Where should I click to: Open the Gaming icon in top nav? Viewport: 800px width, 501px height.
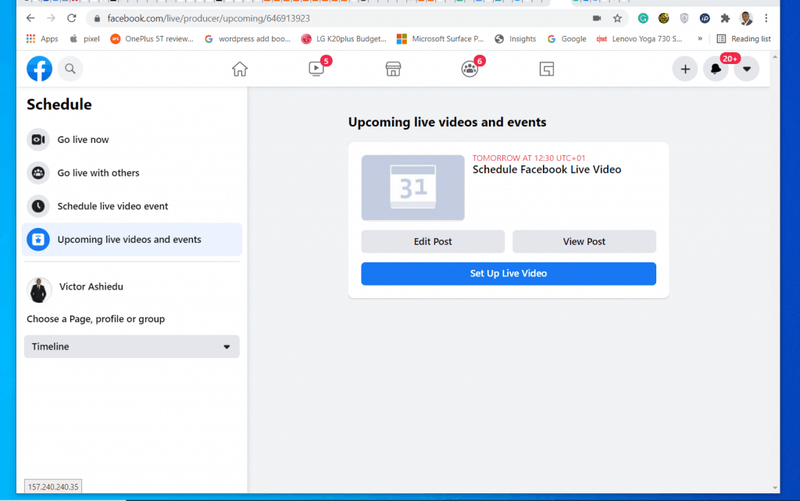point(546,69)
